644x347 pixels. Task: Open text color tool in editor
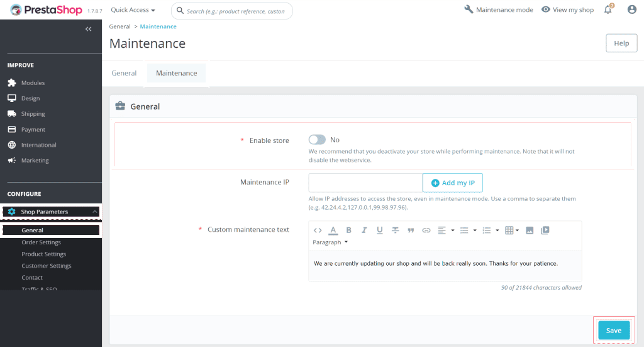pos(333,230)
